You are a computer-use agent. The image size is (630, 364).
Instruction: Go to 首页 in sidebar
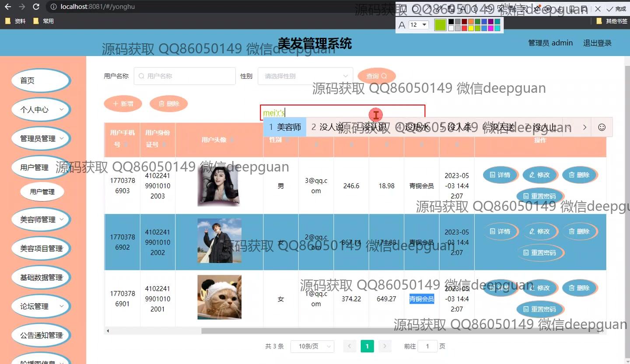tap(41, 80)
